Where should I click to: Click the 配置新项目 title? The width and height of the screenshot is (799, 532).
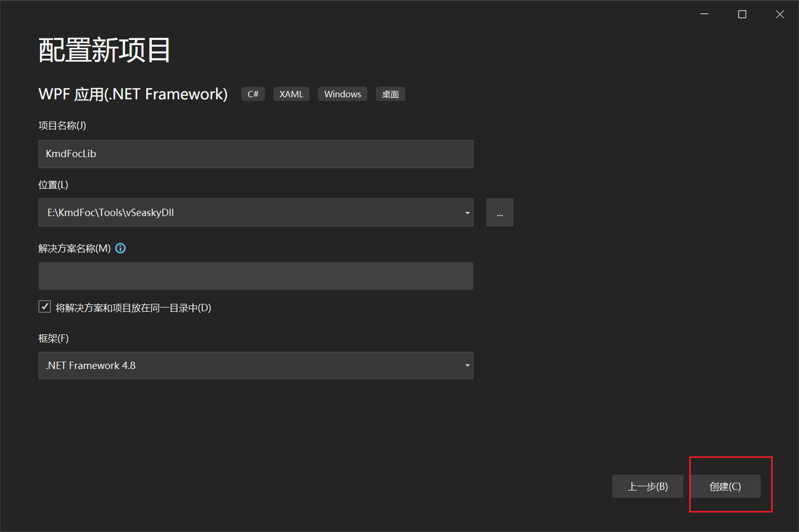105,50
